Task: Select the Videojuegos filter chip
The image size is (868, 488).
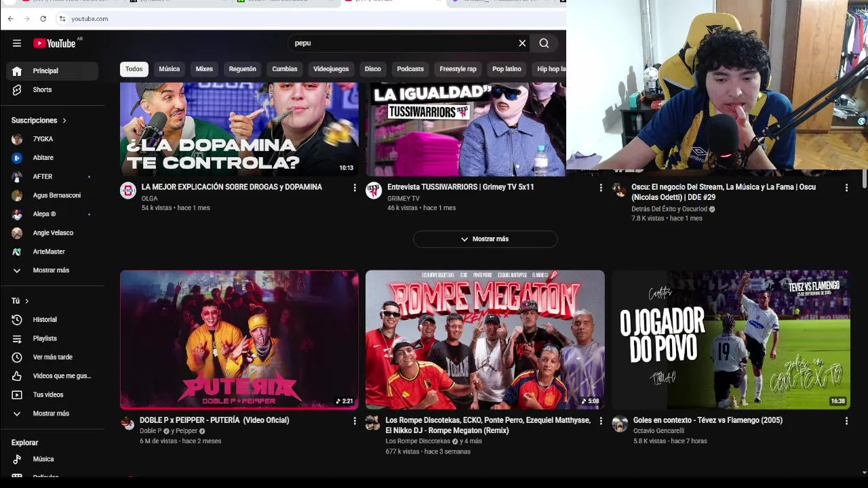Action: coord(331,69)
